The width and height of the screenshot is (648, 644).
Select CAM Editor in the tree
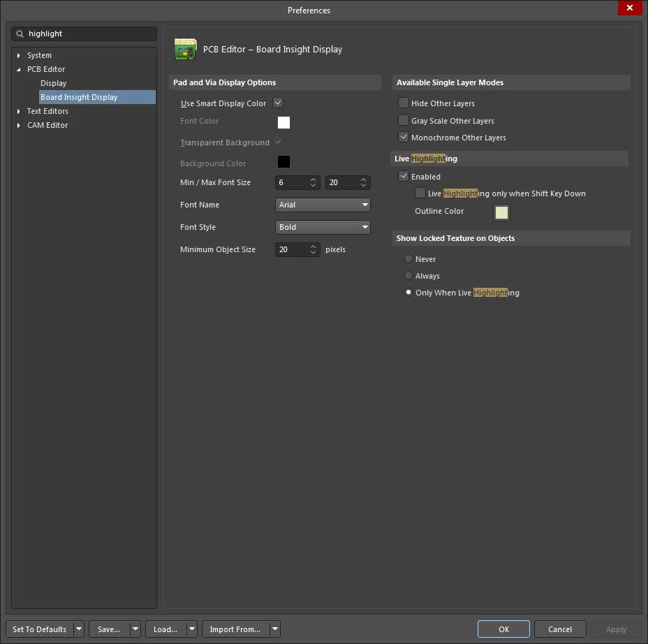47,125
